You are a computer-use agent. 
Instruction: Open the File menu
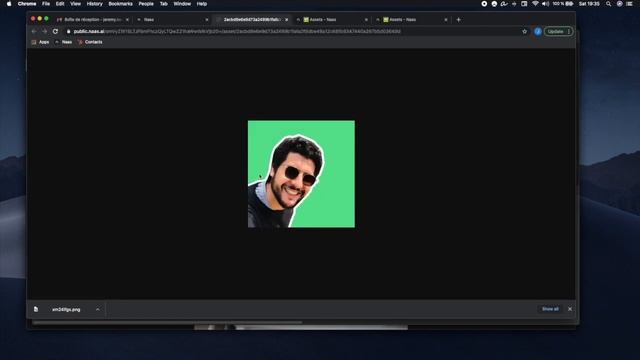(46, 4)
